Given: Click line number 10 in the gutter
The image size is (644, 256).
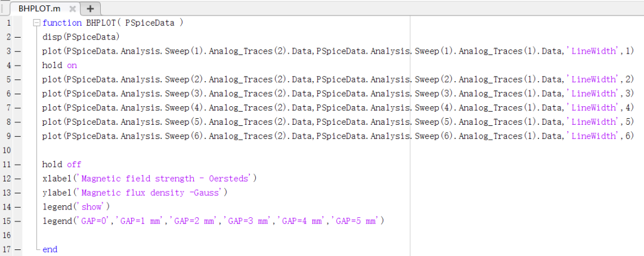Looking at the screenshot, I should click(x=7, y=151).
